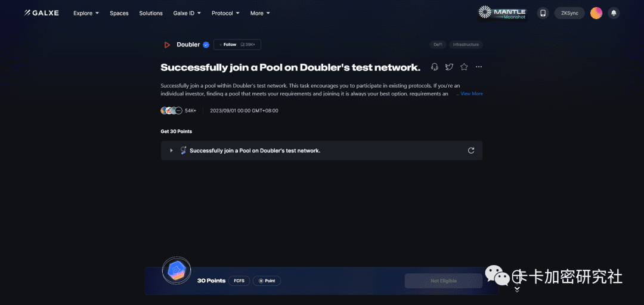644x305 pixels.
Task: Expand the Protocol dropdown menu
Action: coord(225,13)
